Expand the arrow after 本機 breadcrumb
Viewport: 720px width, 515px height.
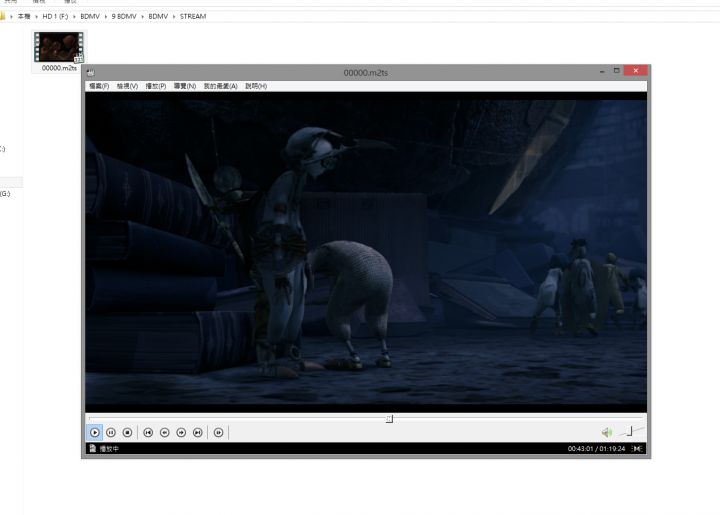(x=36, y=17)
